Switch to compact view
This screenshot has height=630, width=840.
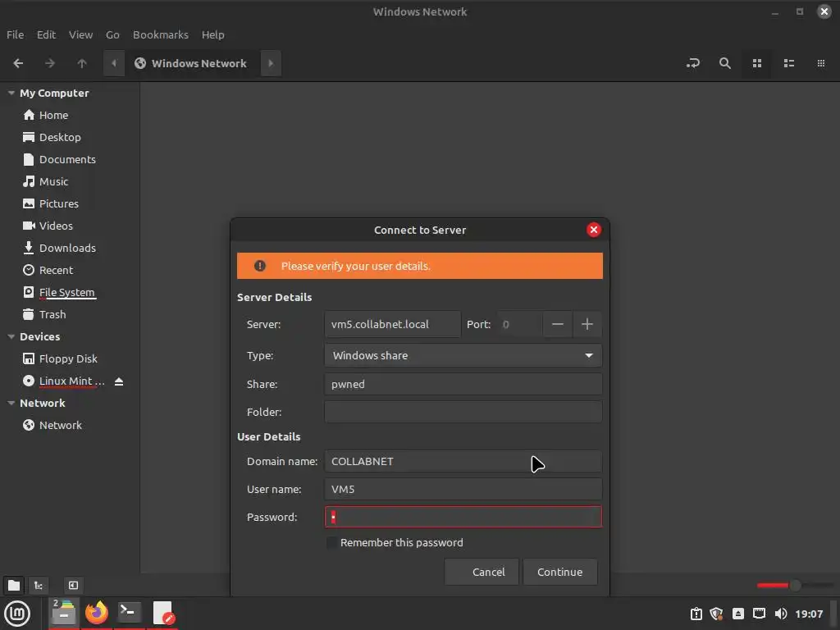coord(820,63)
